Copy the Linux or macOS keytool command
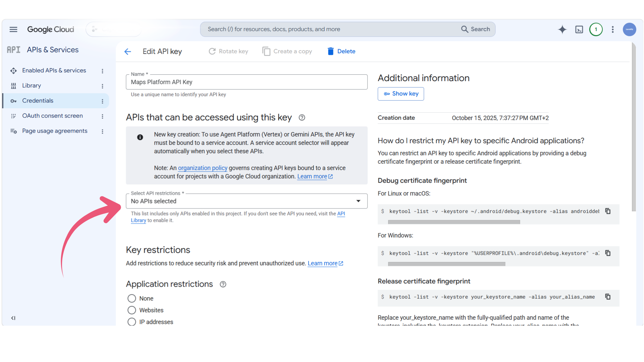644x362 pixels. tap(608, 211)
